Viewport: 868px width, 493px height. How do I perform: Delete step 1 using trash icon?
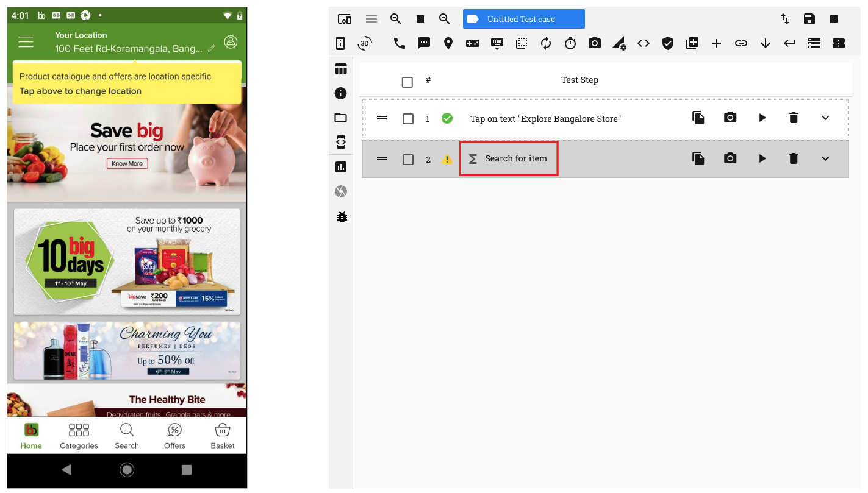tap(794, 118)
